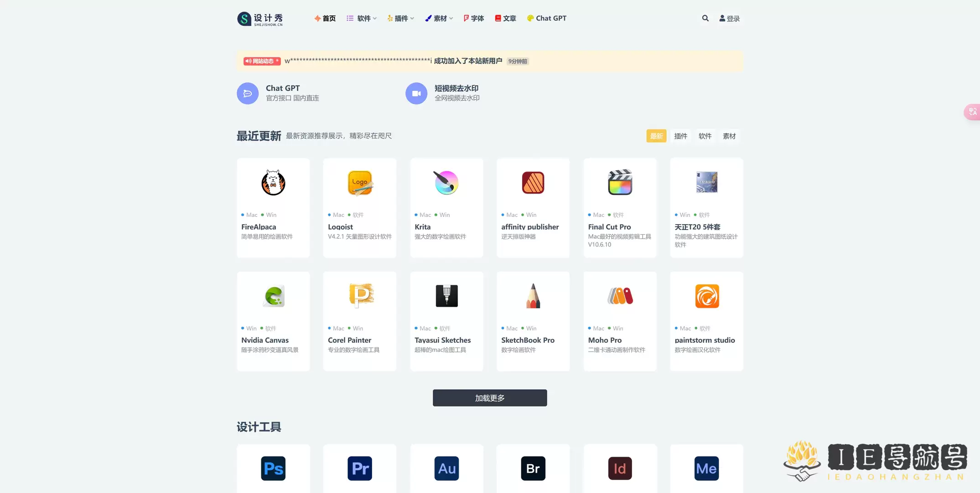980x493 pixels.
Task: Open the Chat GPT menu item
Action: [x=546, y=18]
